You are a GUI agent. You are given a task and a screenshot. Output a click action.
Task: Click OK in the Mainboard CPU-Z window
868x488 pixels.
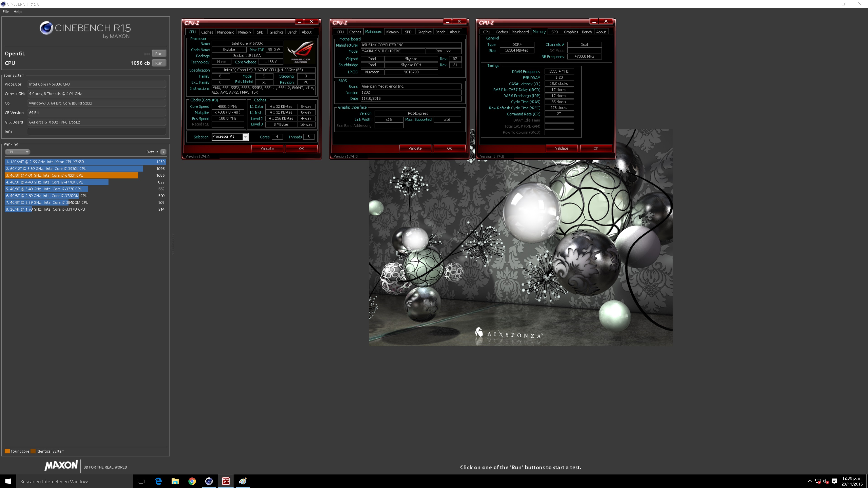click(x=449, y=148)
